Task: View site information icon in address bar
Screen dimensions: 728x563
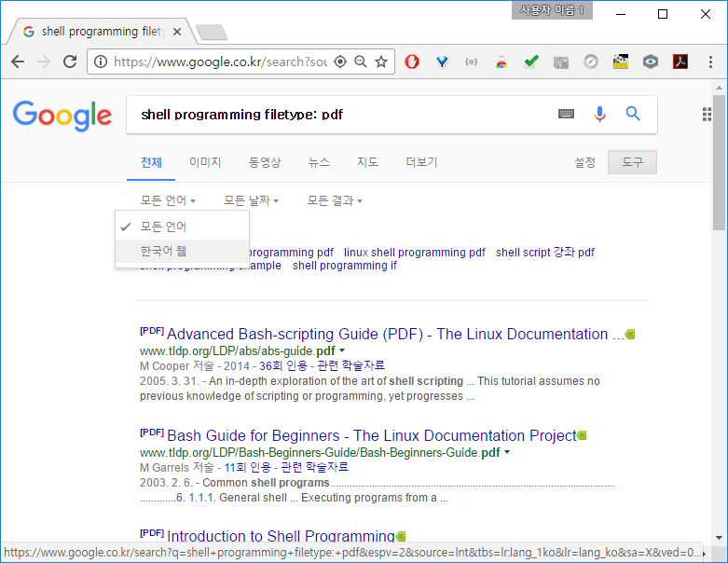Action: click(x=101, y=62)
